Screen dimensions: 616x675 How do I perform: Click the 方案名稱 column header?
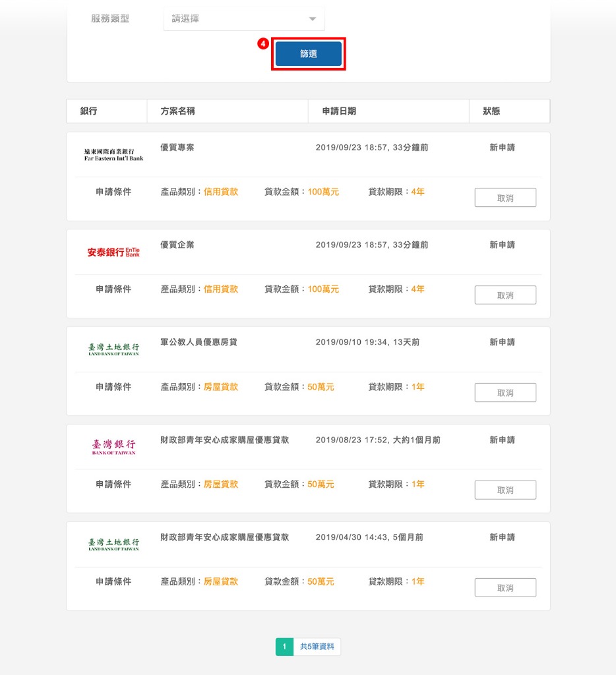(177, 111)
